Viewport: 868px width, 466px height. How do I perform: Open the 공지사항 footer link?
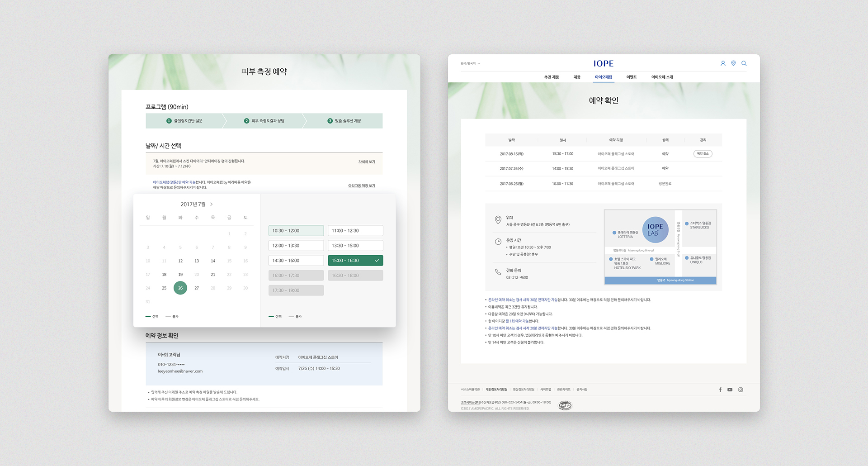tap(582, 390)
